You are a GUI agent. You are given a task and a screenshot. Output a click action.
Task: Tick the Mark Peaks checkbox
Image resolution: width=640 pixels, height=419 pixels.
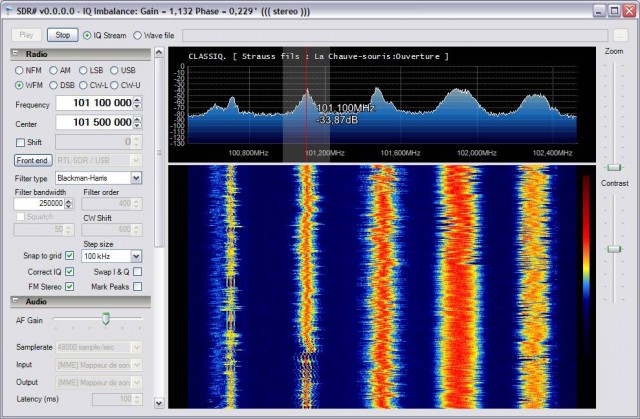click(138, 286)
